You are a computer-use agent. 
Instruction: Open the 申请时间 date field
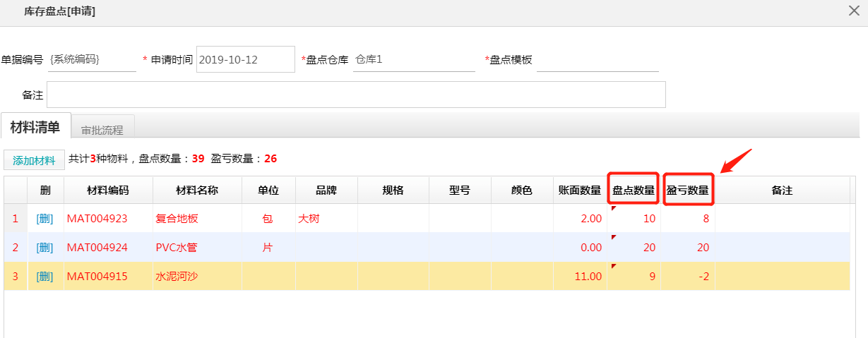point(245,60)
